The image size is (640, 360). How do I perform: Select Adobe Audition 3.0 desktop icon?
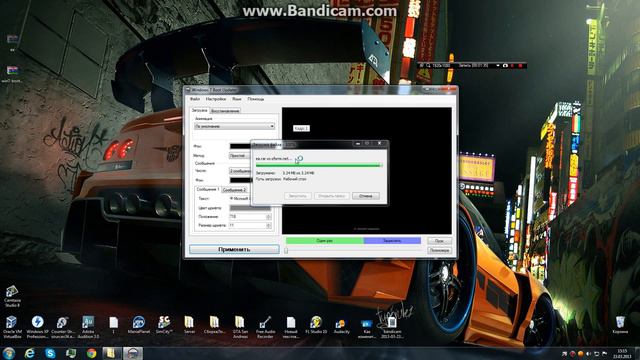point(88,326)
